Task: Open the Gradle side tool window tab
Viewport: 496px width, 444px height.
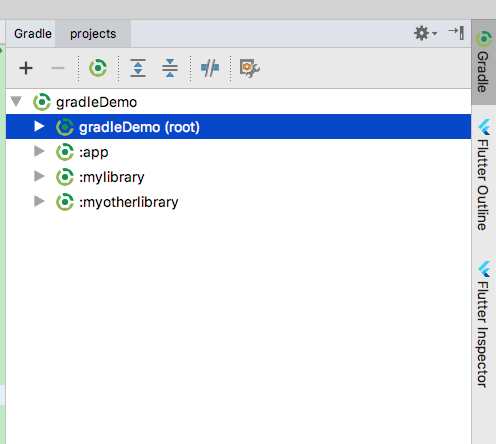Action: pyautogui.click(x=484, y=62)
